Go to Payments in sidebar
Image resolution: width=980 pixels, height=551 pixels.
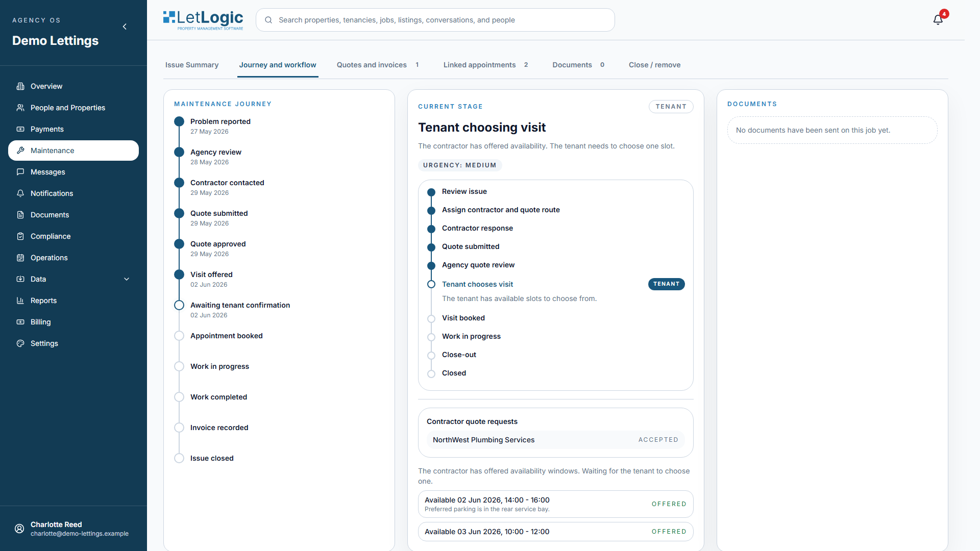73,129
